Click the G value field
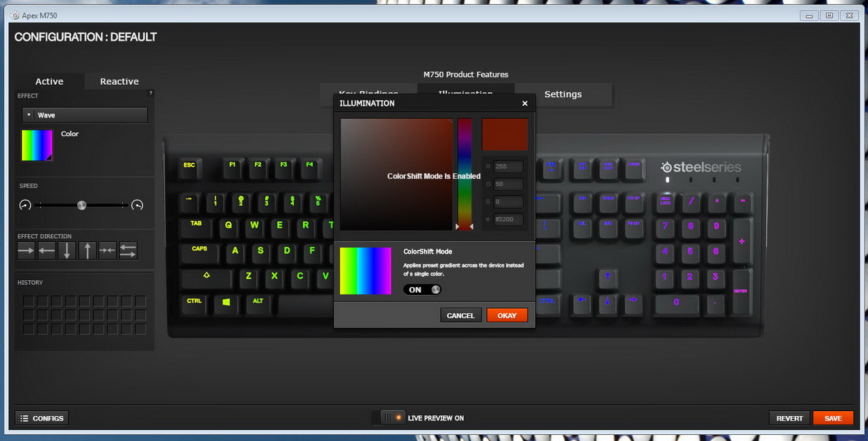 (509, 184)
